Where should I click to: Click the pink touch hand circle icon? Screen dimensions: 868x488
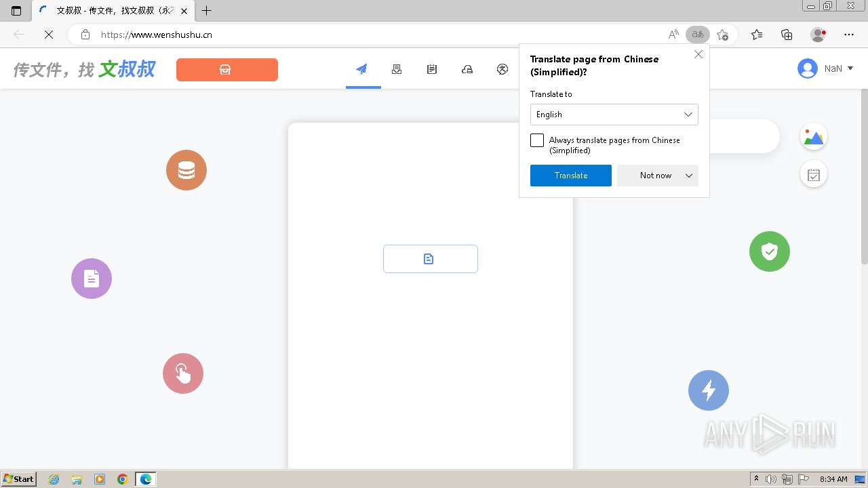click(183, 373)
